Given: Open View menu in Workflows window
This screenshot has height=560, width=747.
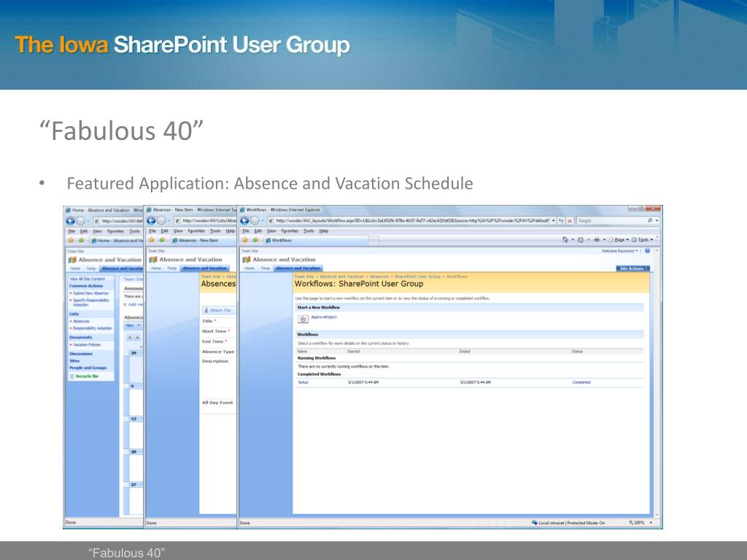Looking at the screenshot, I should pos(271,231).
